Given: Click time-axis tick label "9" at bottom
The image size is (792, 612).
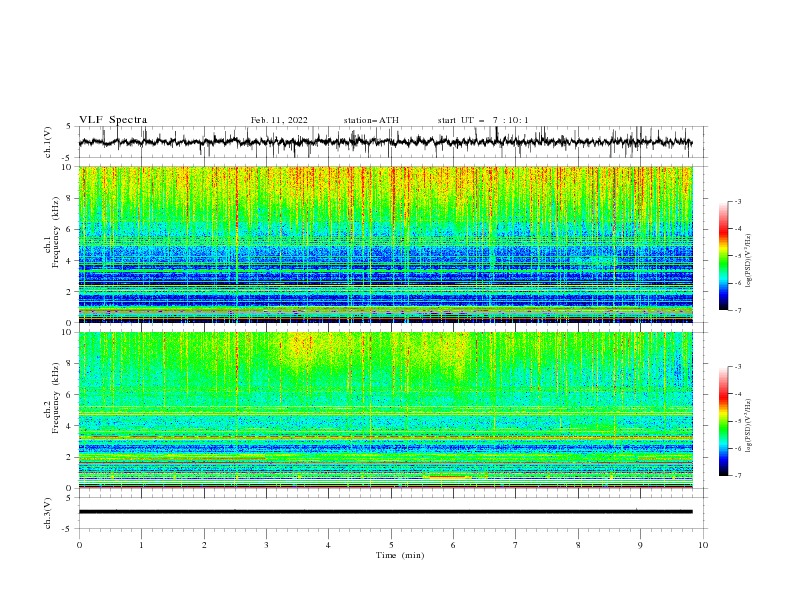Looking at the screenshot, I should (x=640, y=545).
